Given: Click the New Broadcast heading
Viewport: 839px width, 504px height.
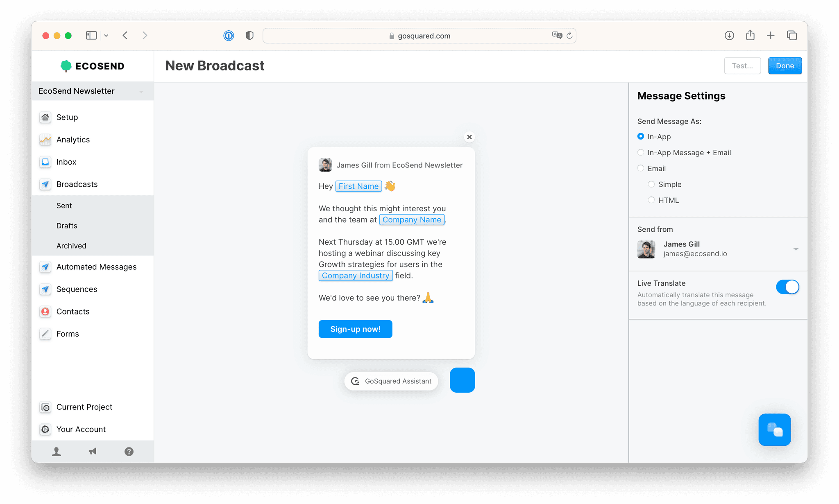Looking at the screenshot, I should point(215,66).
